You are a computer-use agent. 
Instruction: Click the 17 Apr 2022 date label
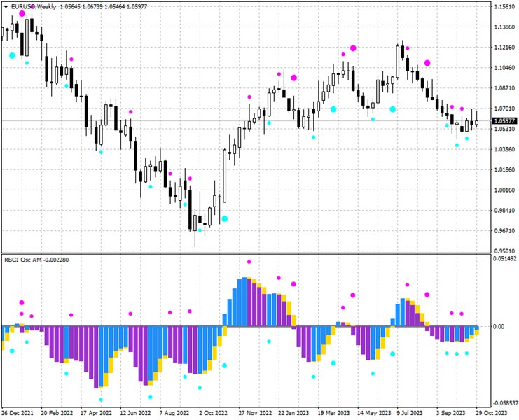[x=97, y=413]
